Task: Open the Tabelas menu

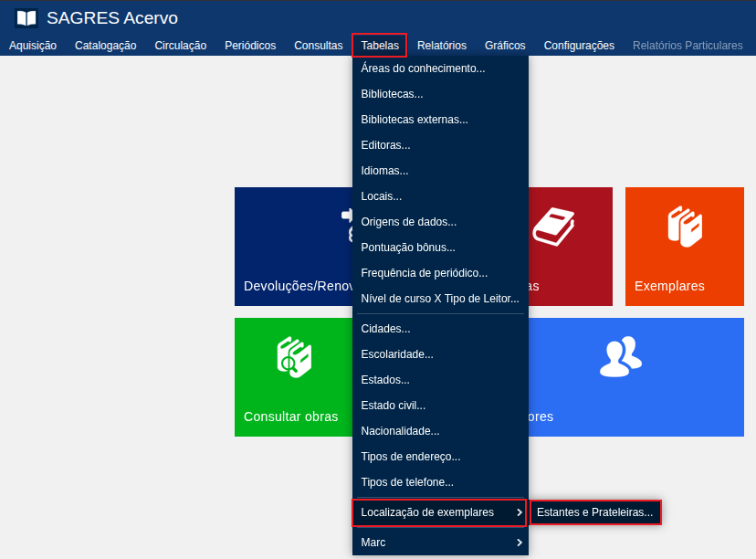Action: pyautogui.click(x=379, y=46)
